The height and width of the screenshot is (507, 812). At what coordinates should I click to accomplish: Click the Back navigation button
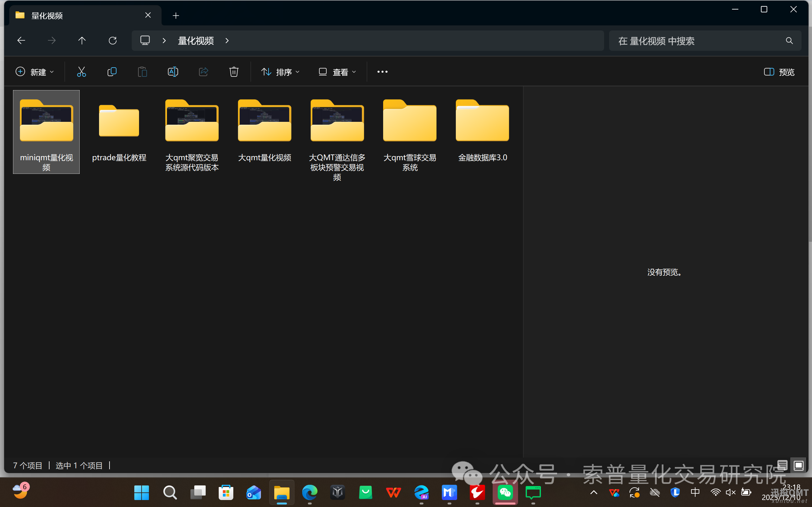21,40
